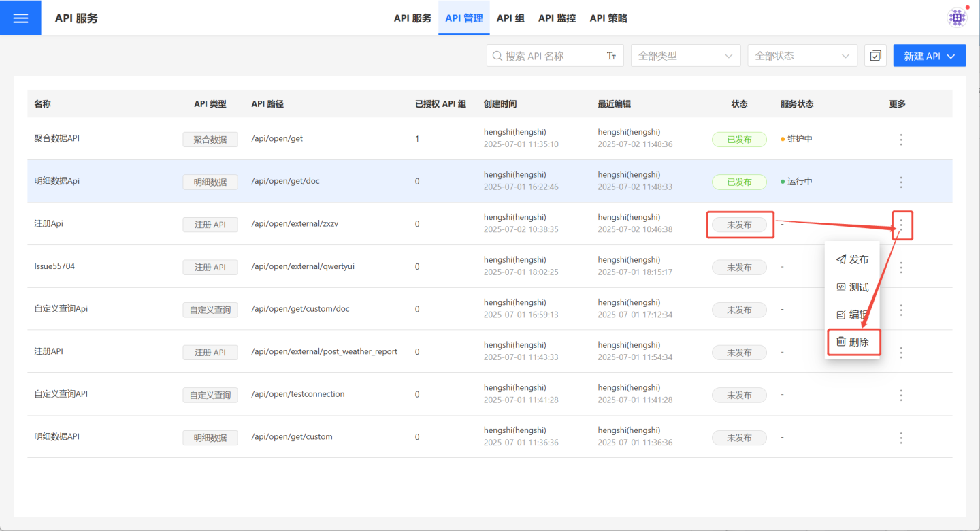The width and height of the screenshot is (980, 531).
Task: Click 已发布 status badge of 聚合数据API
Action: point(739,140)
